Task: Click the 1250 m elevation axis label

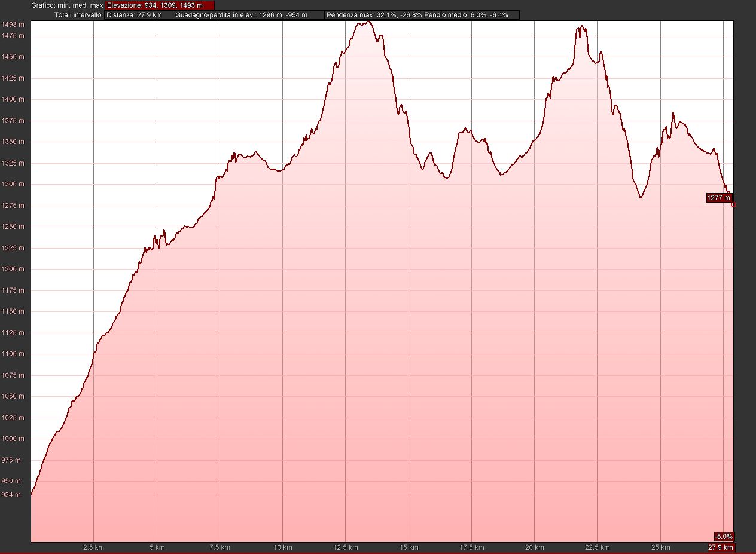Action: (13, 227)
